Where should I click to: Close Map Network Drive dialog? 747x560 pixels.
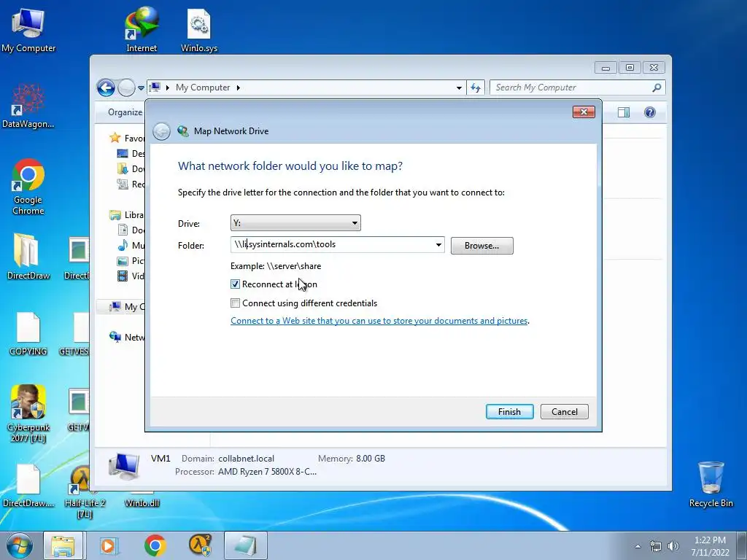[584, 112]
